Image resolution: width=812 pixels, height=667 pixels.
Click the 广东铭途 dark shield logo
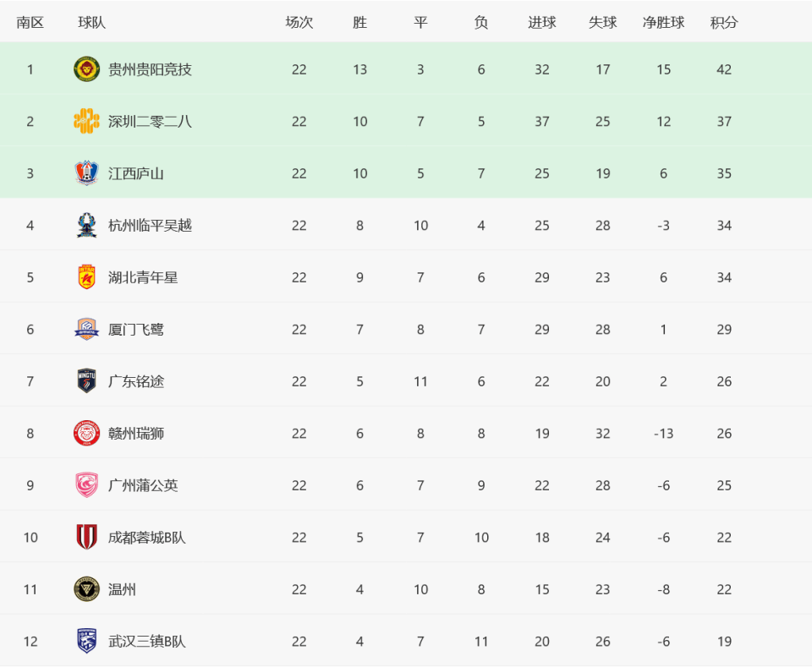tap(86, 381)
